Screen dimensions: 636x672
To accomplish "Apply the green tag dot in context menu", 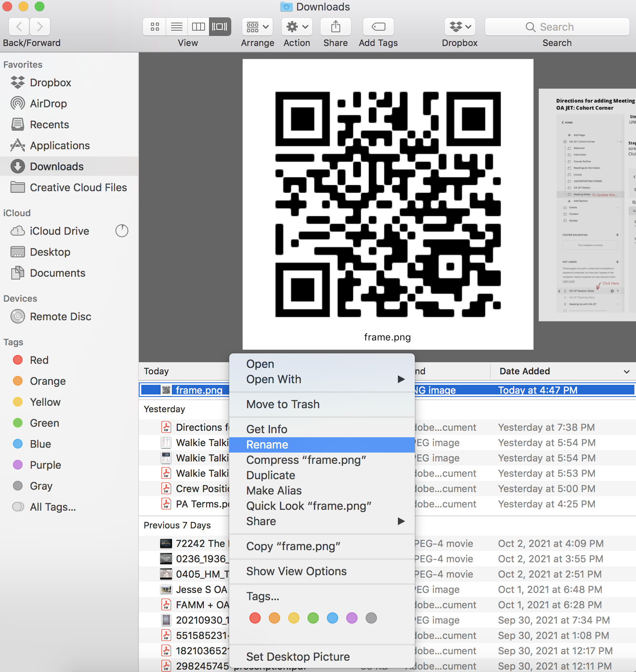I will [313, 618].
